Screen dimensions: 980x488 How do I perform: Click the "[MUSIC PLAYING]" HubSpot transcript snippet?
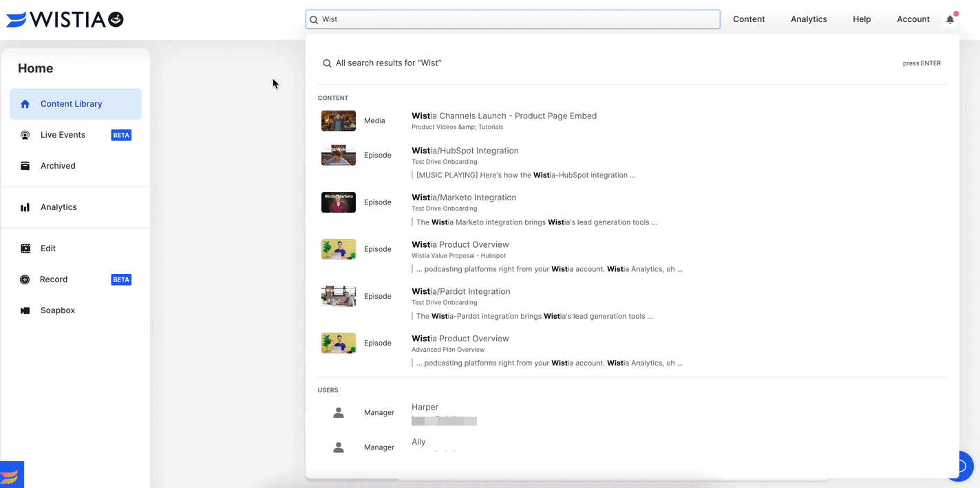pyautogui.click(x=526, y=176)
